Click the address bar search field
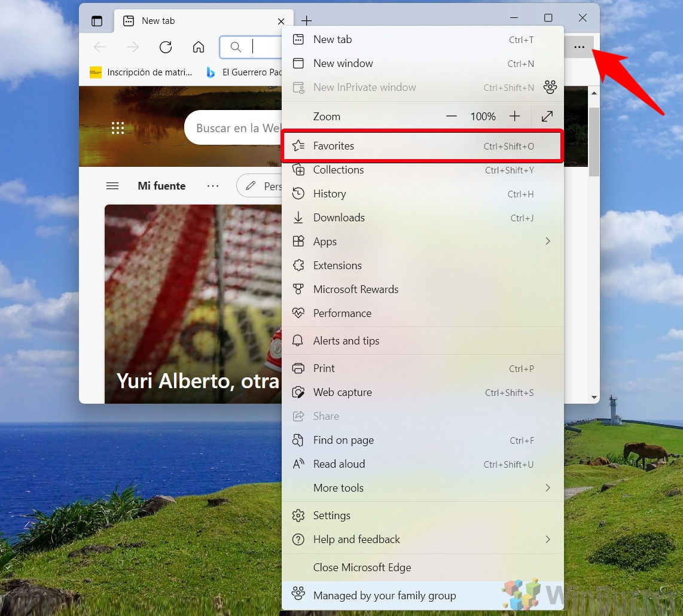 (251, 47)
